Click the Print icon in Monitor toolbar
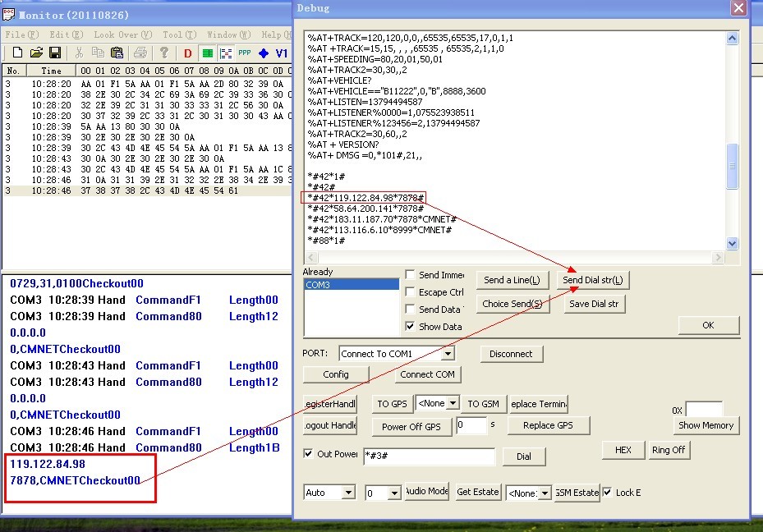 140,53
